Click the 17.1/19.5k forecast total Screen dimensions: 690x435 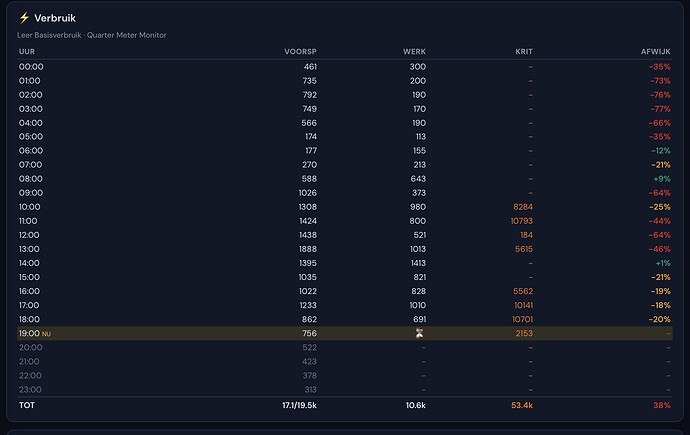(x=299, y=406)
